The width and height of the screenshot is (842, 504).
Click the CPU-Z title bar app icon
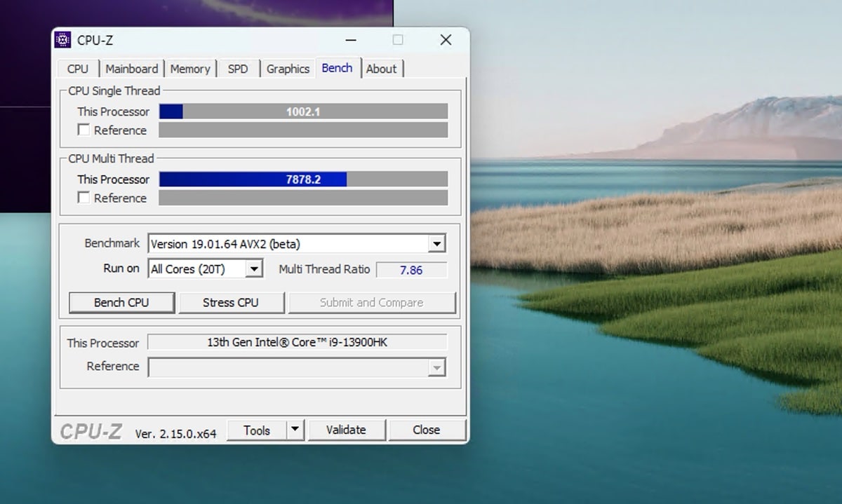[62, 40]
